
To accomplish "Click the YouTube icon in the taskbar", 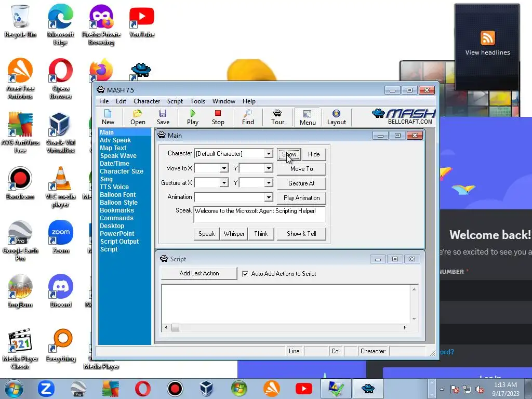I will (303, 389).
